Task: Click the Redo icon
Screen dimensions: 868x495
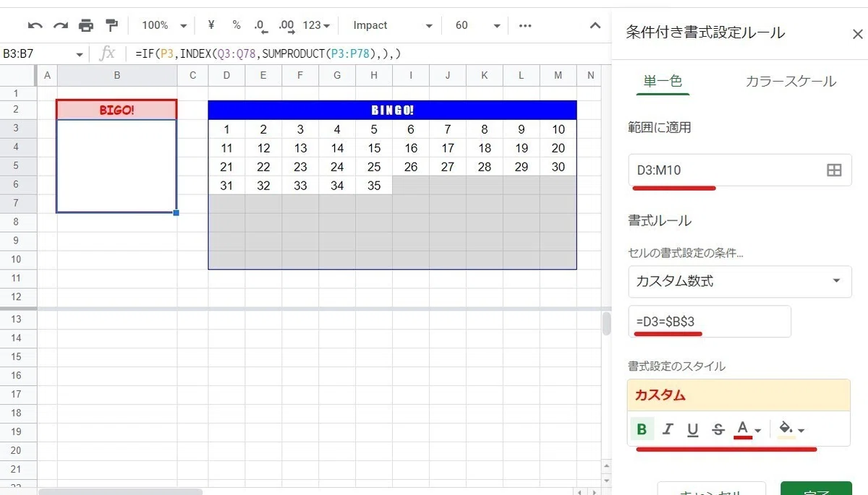Action: pos(61,25)
